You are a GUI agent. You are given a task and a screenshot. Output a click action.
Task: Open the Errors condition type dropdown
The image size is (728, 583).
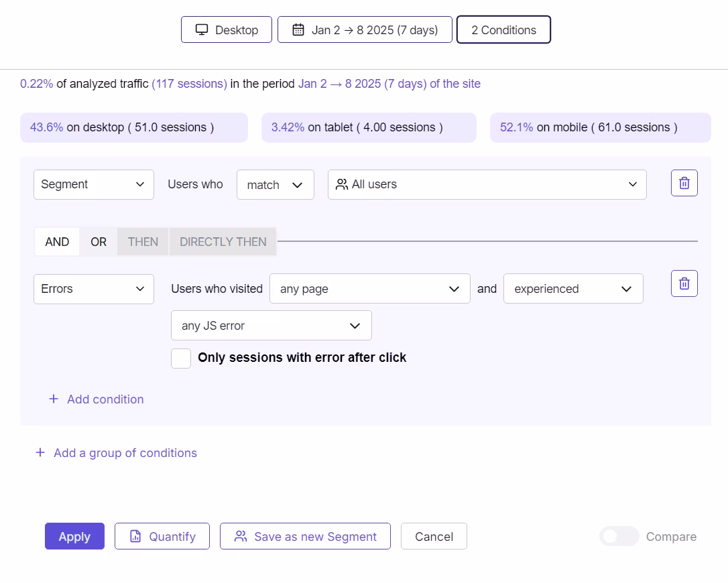click(x=94, y=289)
